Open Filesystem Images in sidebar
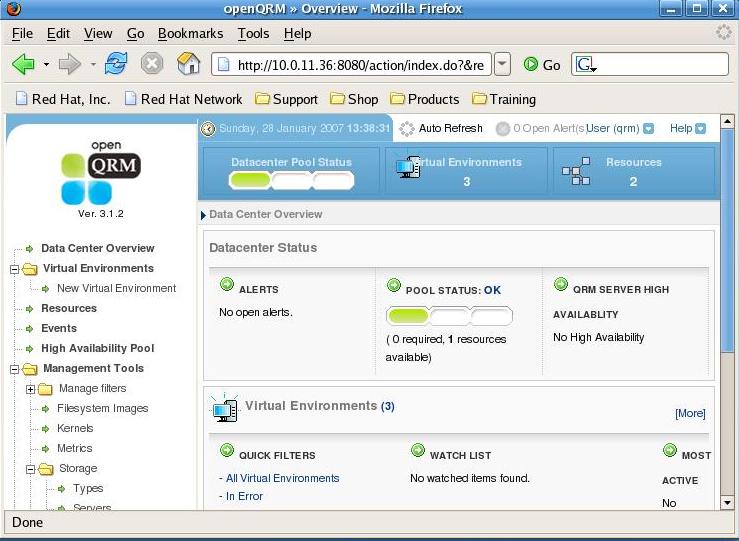 pos(102,409)
